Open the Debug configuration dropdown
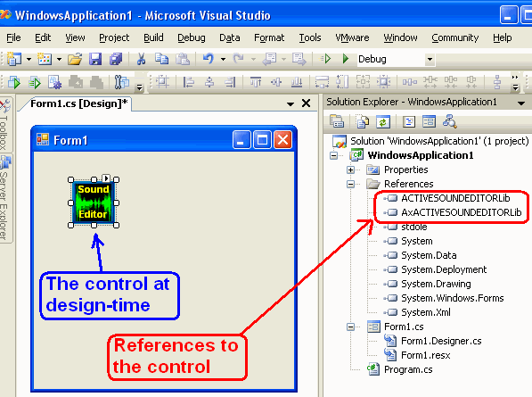 (x=430, y=60)
